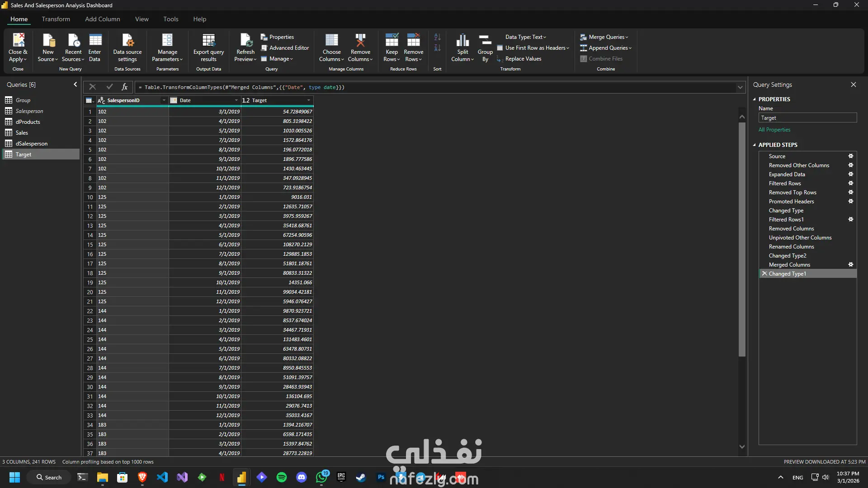Click the Enter Data icon
This screenshot has height=488, width=868.
pyautogui.click(x=95, y=41)
